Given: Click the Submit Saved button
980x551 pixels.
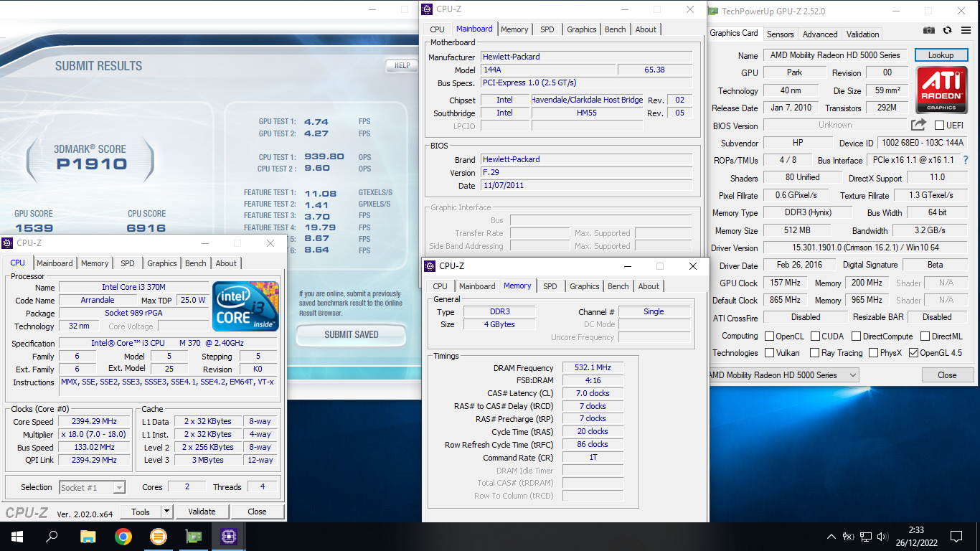Looking at the screenshot, I should pos(351,334).
